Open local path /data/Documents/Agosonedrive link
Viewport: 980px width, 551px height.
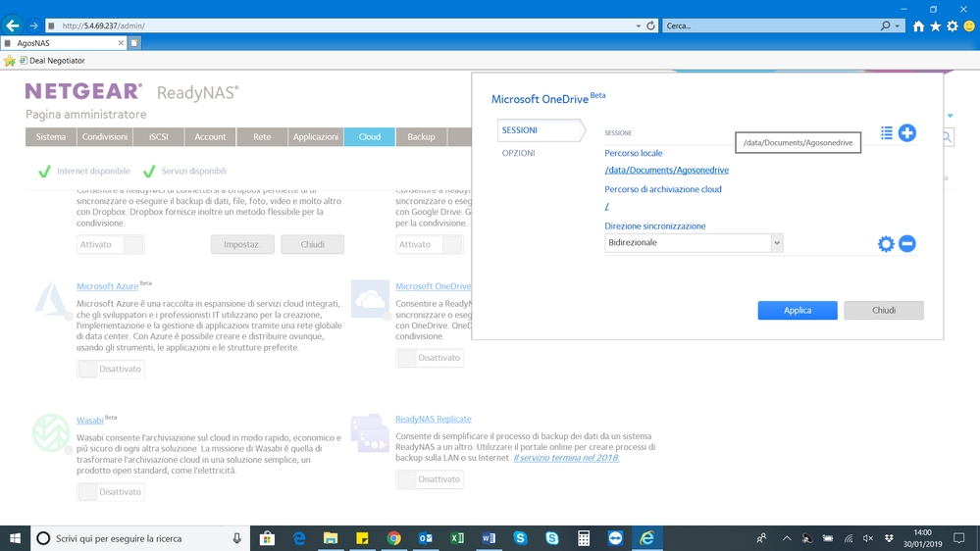point(666,170)
